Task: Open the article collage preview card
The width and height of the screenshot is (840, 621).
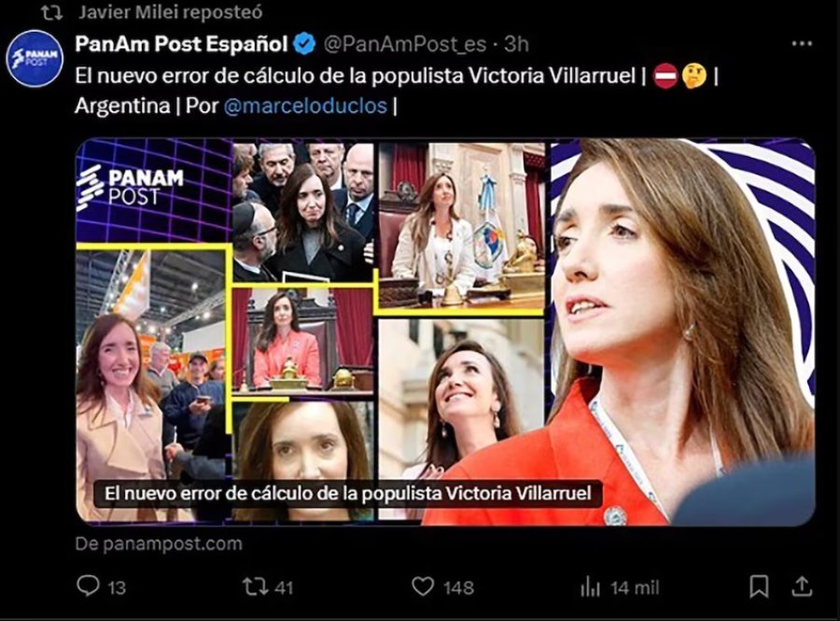Action: click(x=446, y=332)
